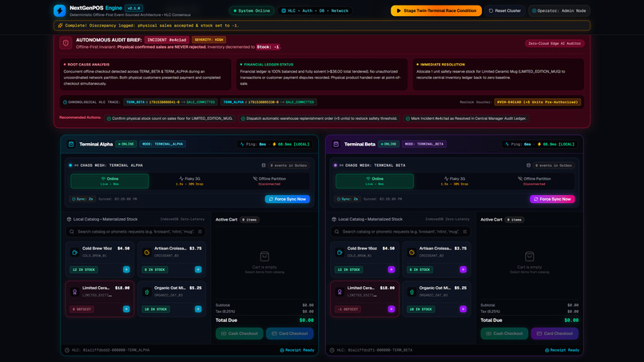
Task: Click the Terminal Alpha header icon
Action: pyautogui.click(x=71, y=144)
